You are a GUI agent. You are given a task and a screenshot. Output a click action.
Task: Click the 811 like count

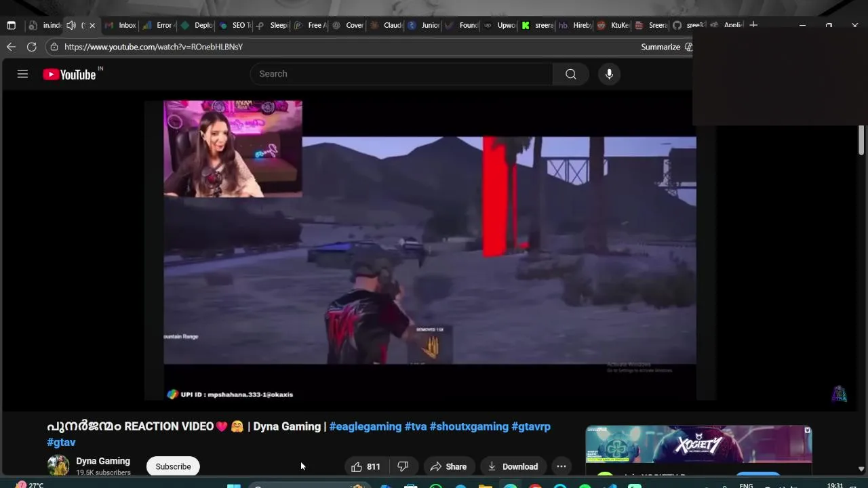pyautogui.click(x=374, y=466)
